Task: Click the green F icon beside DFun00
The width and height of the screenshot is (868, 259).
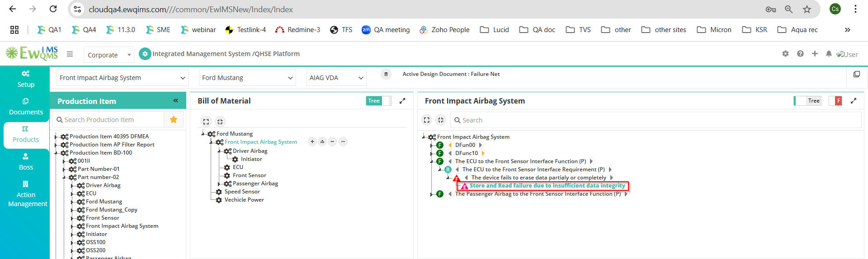Action: 440,145
